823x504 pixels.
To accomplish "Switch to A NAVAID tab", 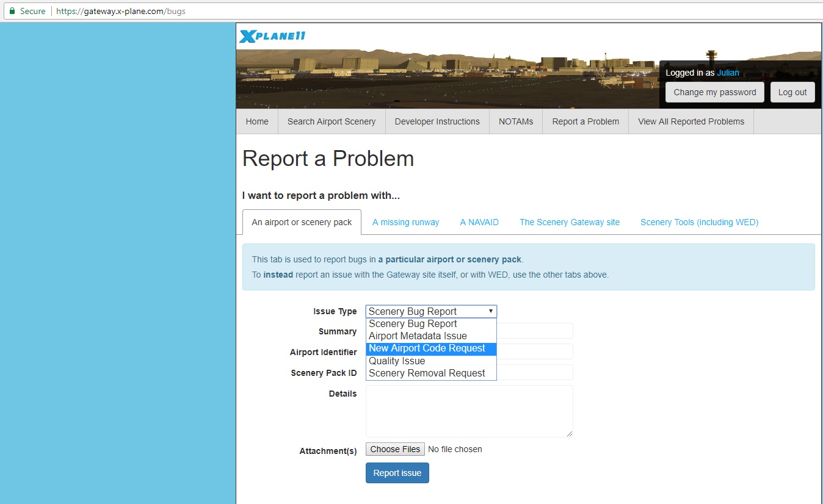I will pos(479,222).
